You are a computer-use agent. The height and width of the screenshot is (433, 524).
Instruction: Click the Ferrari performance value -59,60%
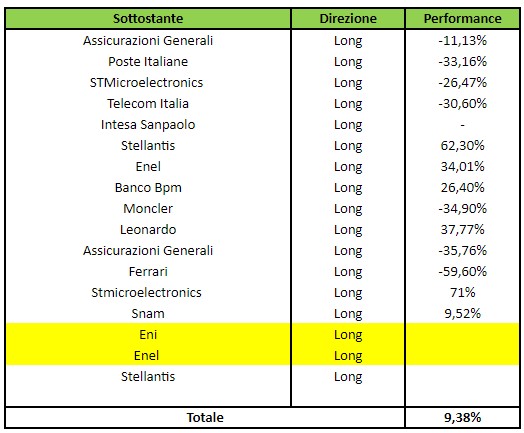[x=463, y=272]
